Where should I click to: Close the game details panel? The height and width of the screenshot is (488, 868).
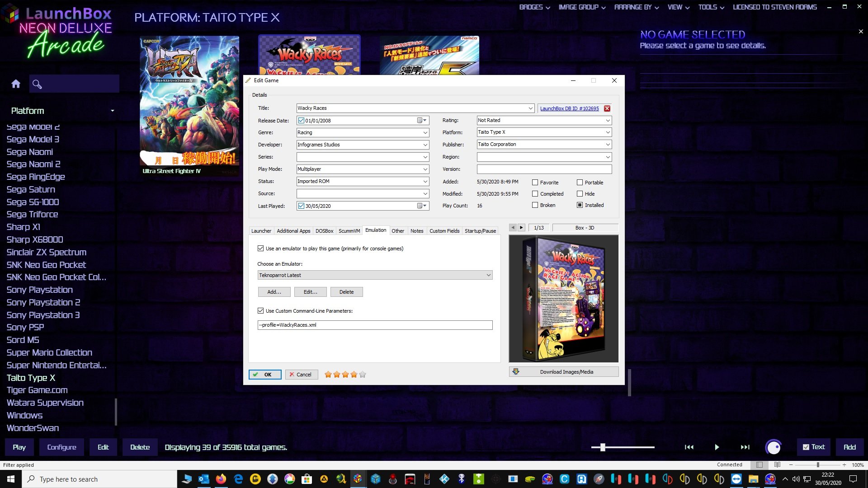pyautogui.click(x=861, y=32)
